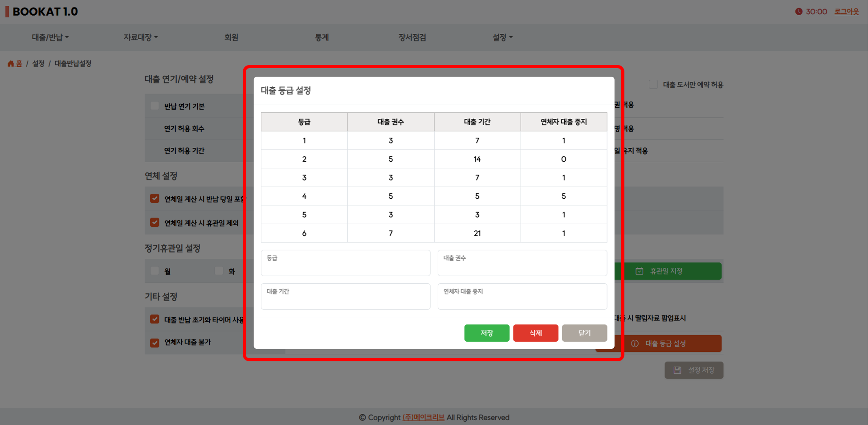This screenshot has width=868, height=425.
Task: Open the 대출/반납 dropdown menu
Action: click(x=50, y=37)
